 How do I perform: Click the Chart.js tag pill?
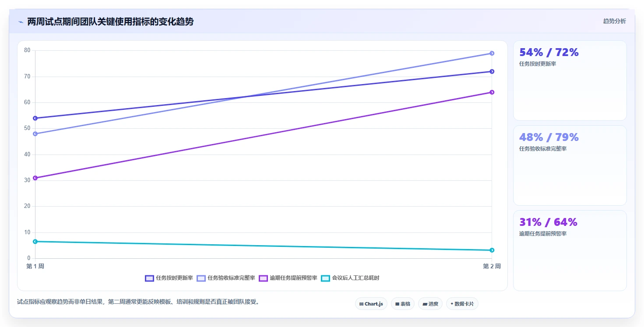point(371,304)
